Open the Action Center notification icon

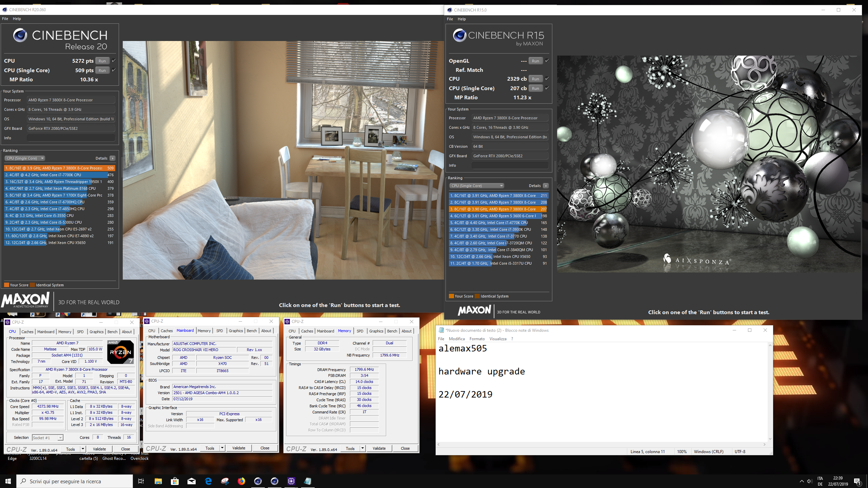[857, 481]
